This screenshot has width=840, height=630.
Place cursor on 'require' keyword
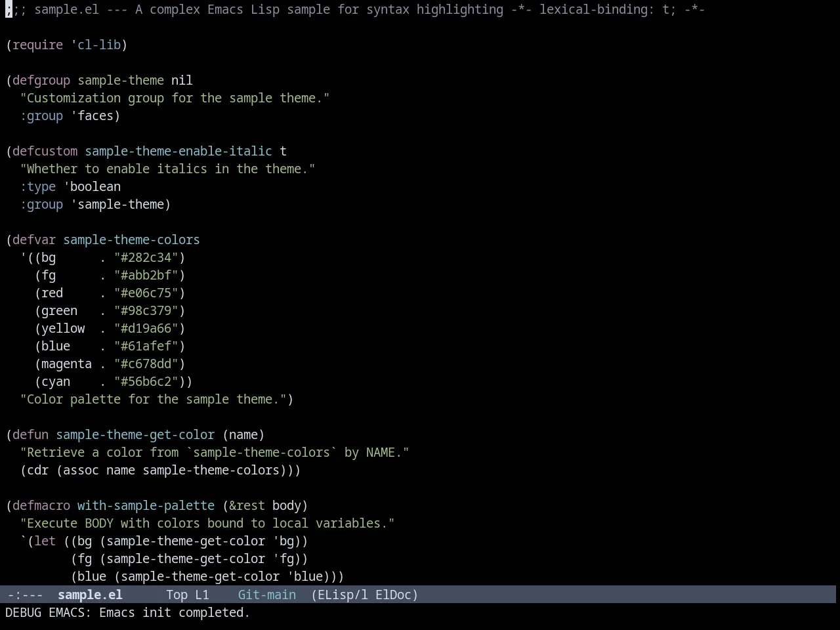pyautogui.click(x=38, y=45)
